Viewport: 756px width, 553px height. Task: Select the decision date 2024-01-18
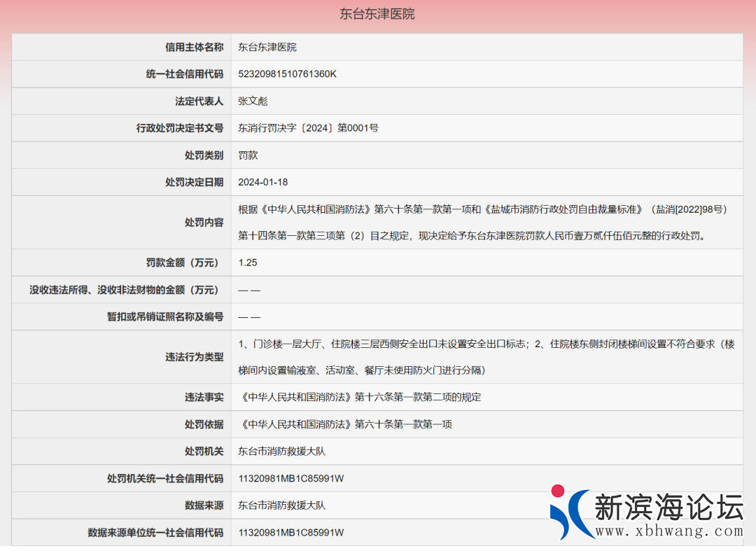coord(263,182)
